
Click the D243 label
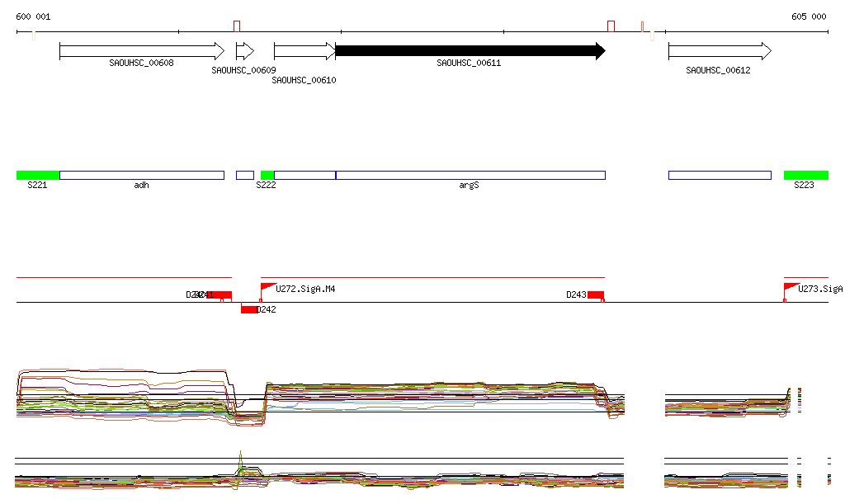click(x=576, y=295)
